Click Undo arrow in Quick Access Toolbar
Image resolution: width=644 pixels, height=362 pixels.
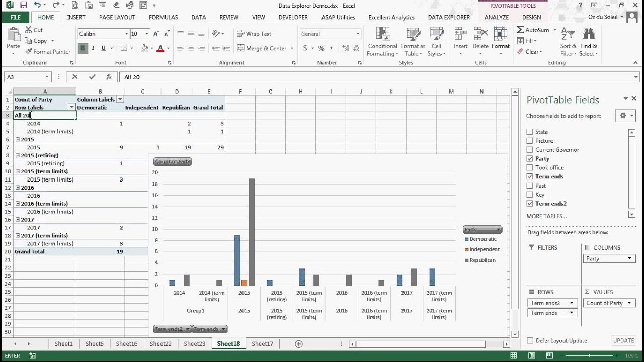[x=37, y=5]
